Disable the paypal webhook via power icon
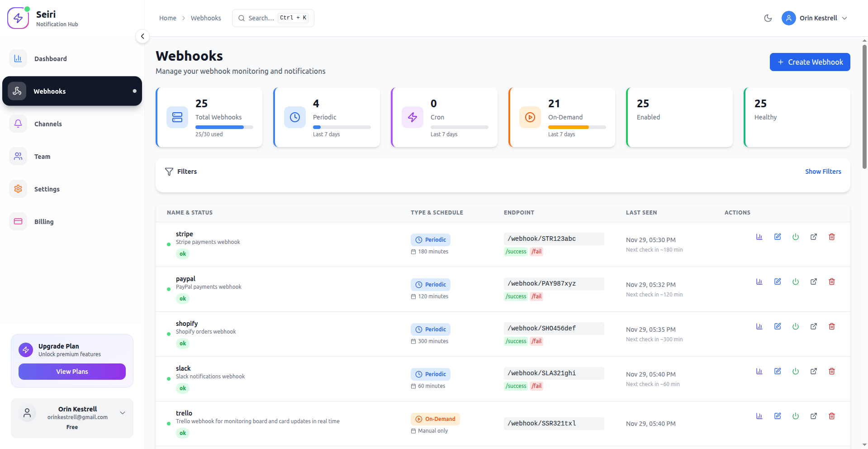Viewport: 868px width, 449px height. point(795,282)
